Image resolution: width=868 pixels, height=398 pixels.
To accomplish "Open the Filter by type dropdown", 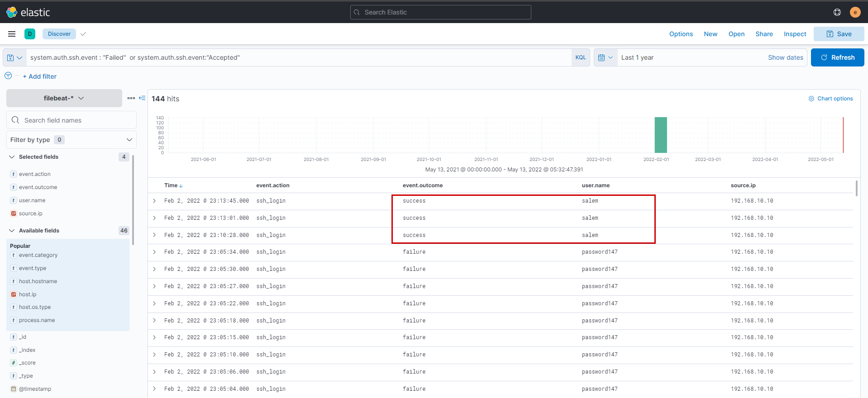I will click(x=72, y=140).
